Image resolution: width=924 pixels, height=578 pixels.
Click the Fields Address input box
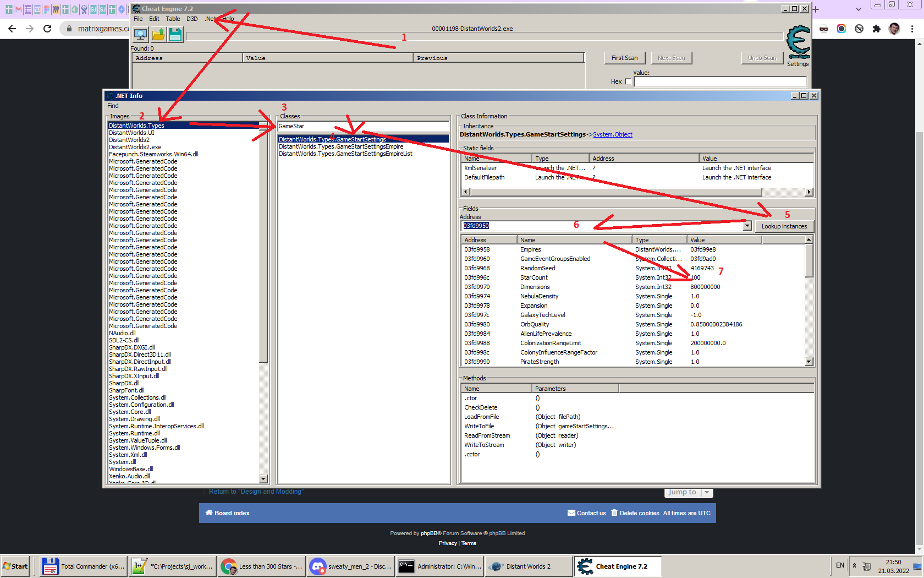[601, 226]
